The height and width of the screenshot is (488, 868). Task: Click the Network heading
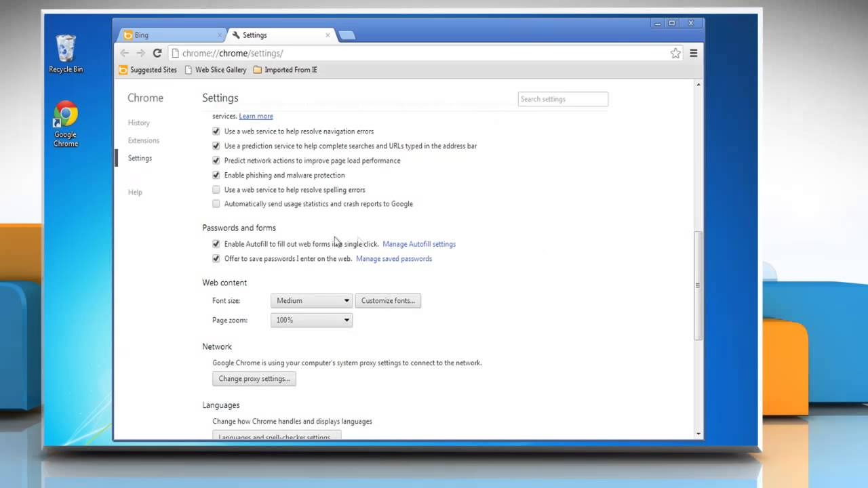pos(217,346)
